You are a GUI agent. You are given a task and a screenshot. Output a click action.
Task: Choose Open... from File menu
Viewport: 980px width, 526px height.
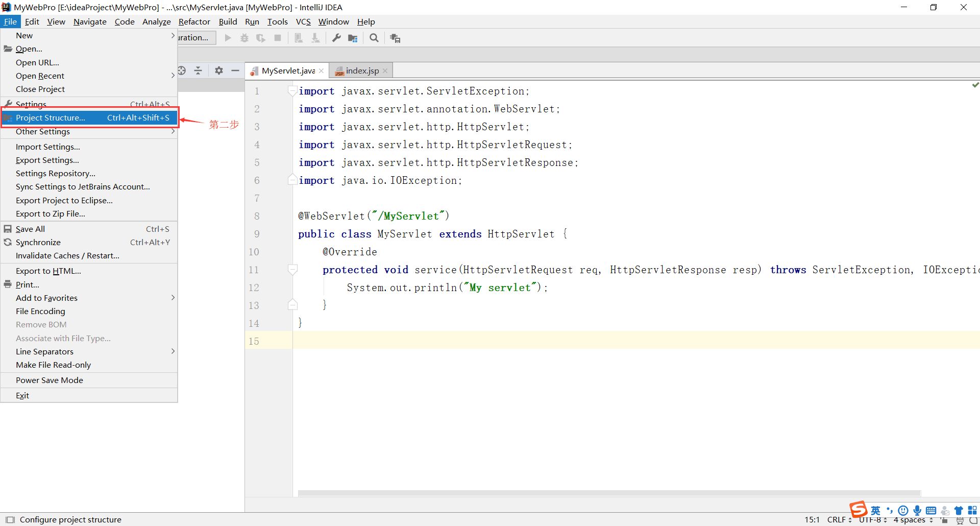[x=89, y=49]
